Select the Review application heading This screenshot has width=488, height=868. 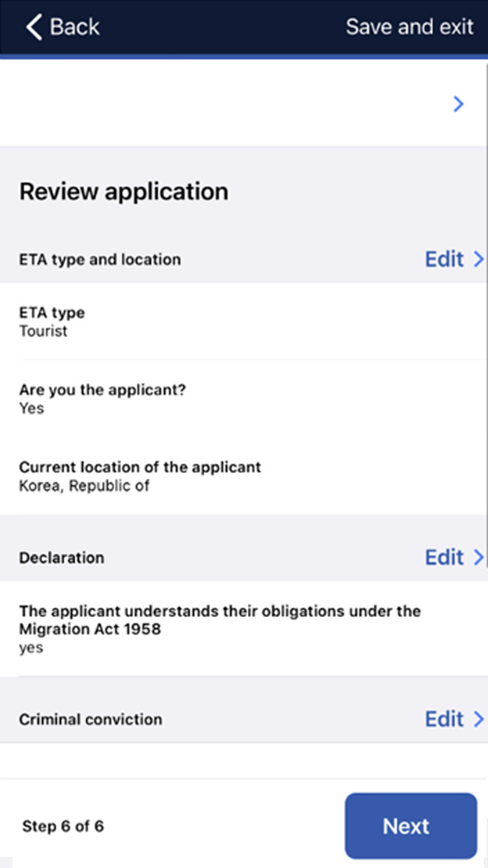pos(124,192)
